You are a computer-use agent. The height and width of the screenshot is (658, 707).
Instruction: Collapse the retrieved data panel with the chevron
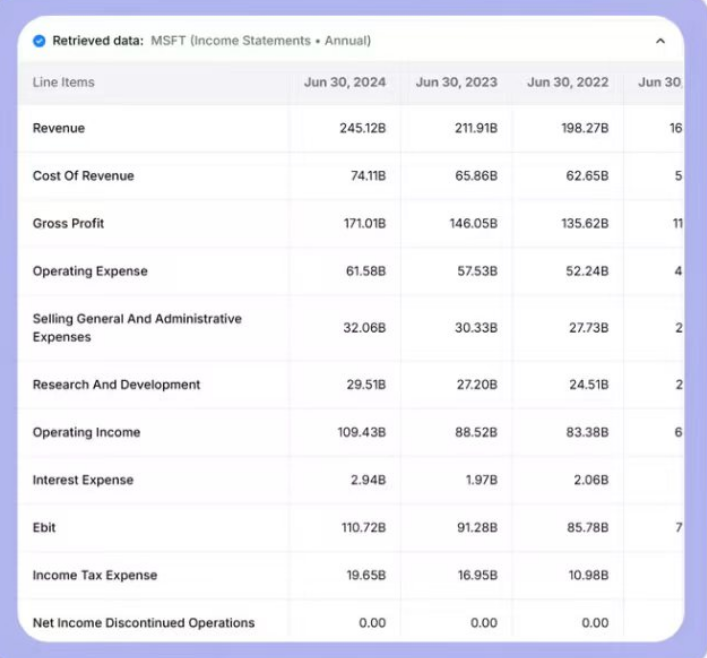[x=660, y=41]
